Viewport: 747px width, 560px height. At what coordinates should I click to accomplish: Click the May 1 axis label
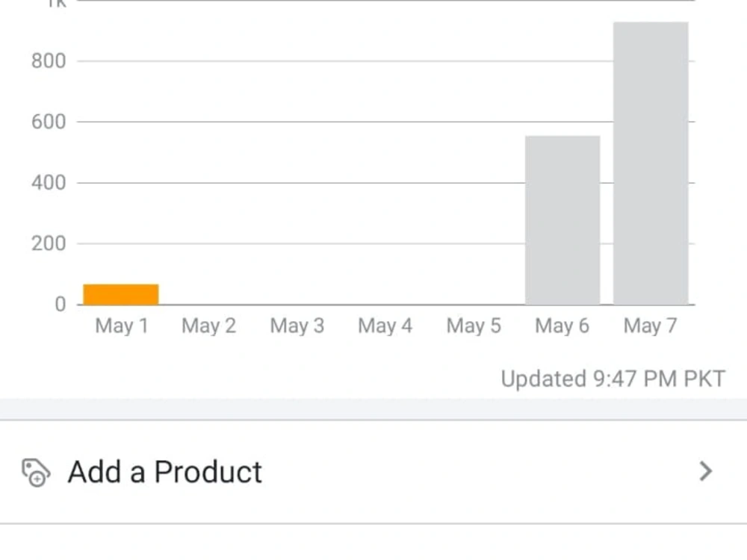122,326
